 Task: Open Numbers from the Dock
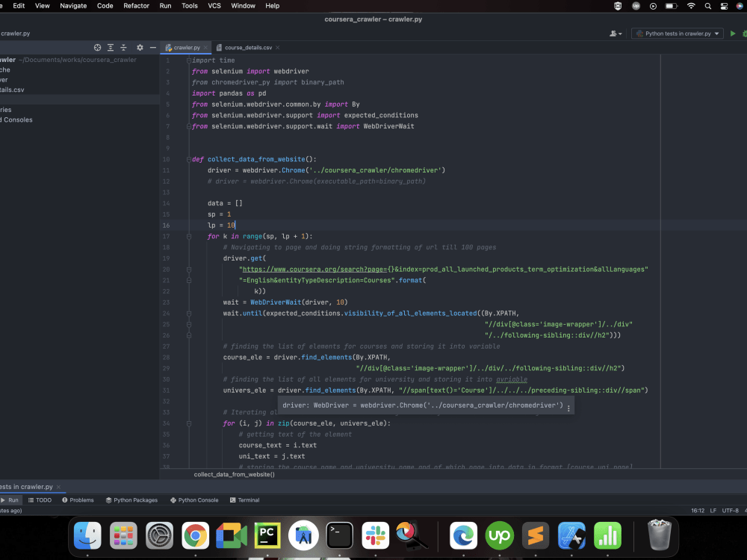(x=607, y=535)
